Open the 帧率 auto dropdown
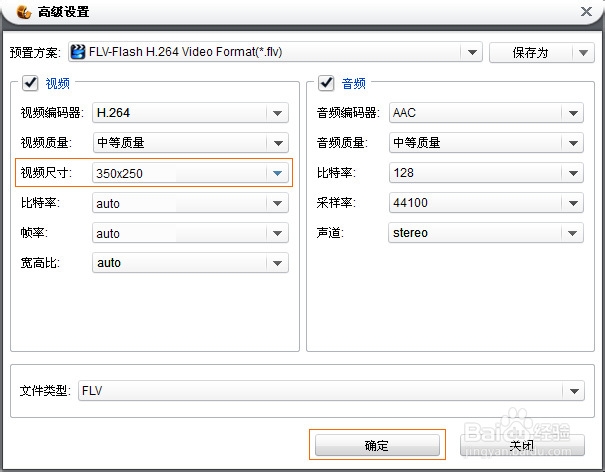This screenshot has height=472, width=605. point(190,233)
